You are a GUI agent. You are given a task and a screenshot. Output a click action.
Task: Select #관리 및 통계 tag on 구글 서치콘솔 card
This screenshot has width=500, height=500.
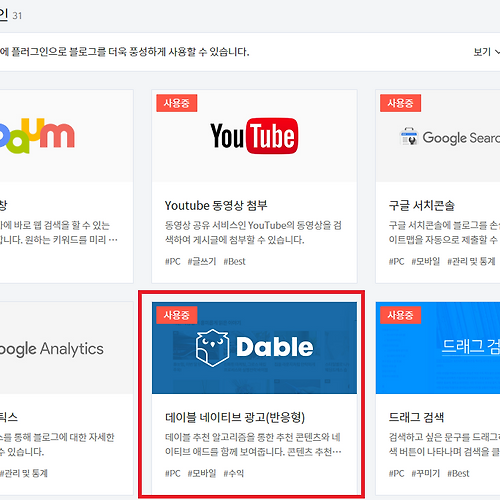point(471,261)
